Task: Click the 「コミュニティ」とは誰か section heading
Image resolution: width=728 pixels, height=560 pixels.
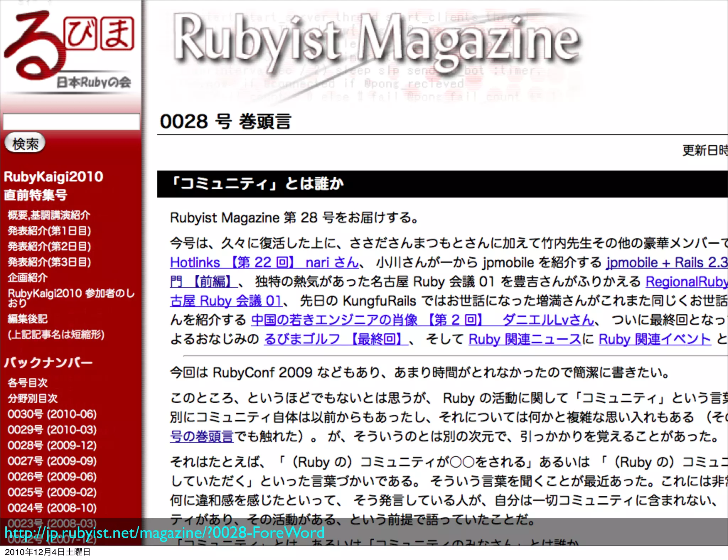Action: pos(257,184)
